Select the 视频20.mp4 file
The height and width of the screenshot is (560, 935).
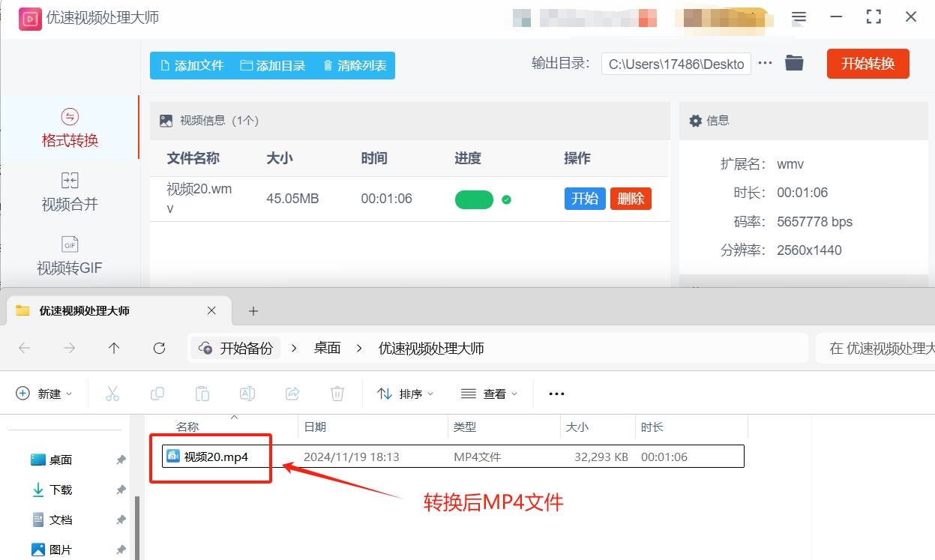[216, 457]
